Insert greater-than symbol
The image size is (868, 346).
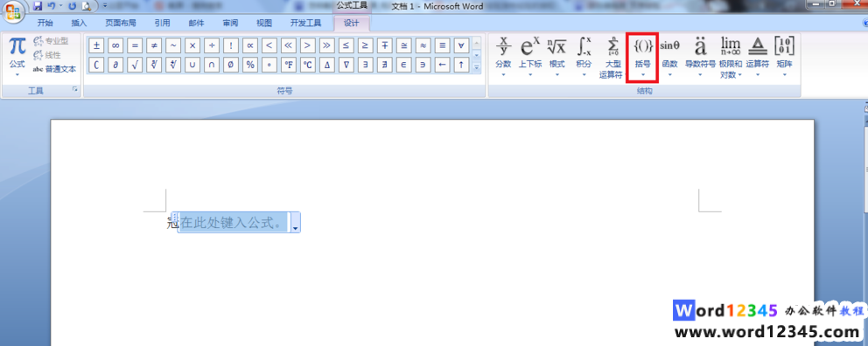point(307,45)
